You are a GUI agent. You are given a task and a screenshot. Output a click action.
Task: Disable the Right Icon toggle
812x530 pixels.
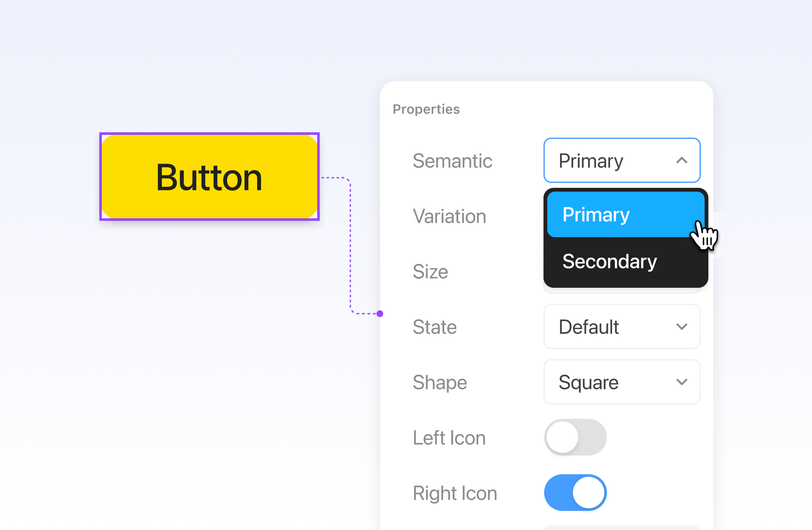tap(575, 492)
